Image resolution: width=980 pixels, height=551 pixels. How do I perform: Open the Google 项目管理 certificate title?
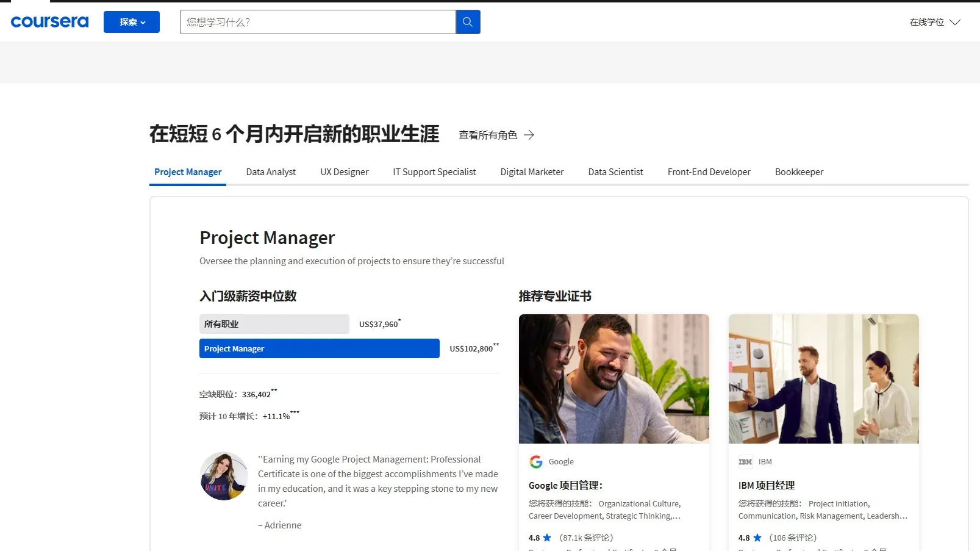[x=565, y=485]
